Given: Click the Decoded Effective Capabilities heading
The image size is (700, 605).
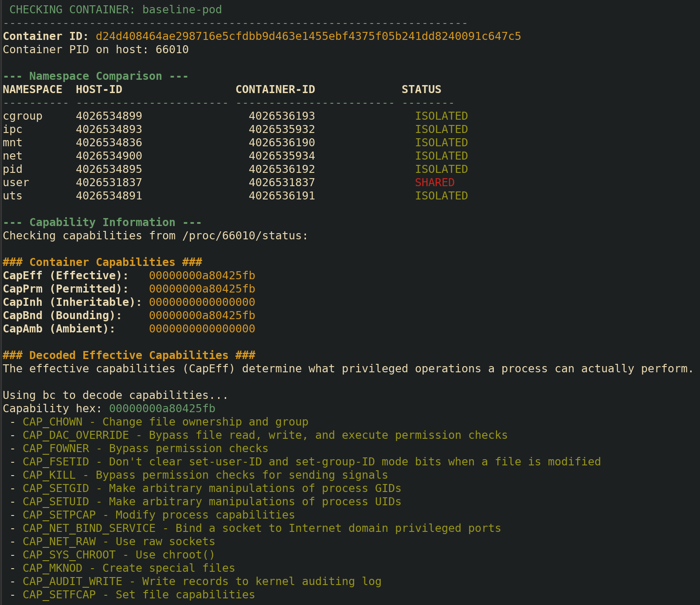Looking at the screenshot, I should click(129, 355).
